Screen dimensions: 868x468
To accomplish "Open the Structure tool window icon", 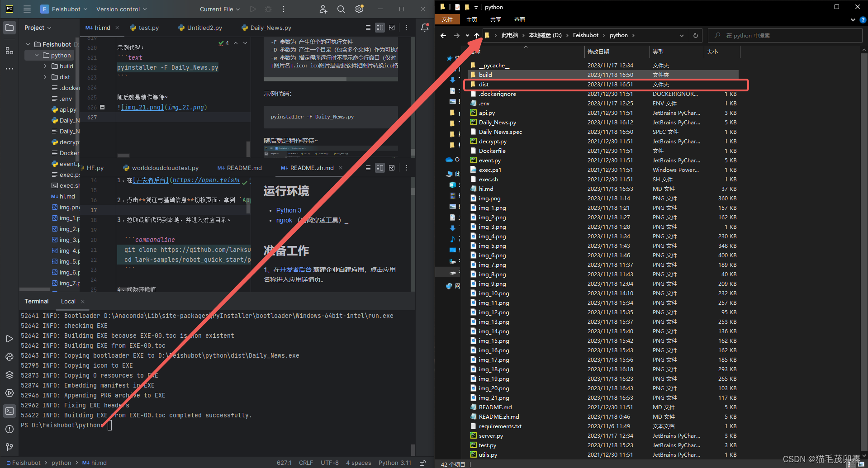I will click(9, 50).
